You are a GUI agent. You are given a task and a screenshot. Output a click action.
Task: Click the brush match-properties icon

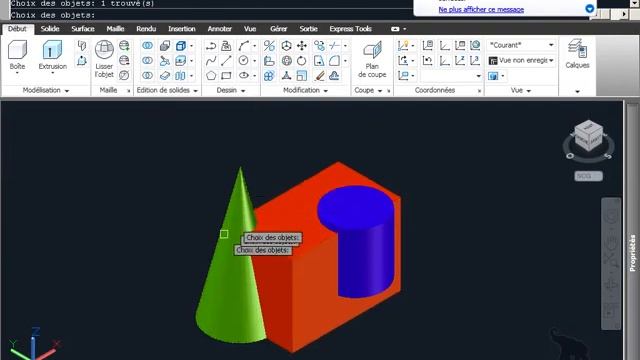coord(320,76)
